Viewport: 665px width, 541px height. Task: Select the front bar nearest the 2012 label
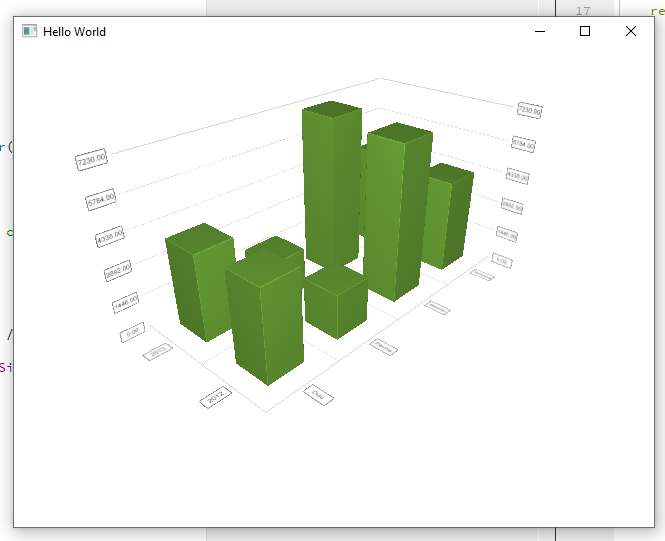265,318
